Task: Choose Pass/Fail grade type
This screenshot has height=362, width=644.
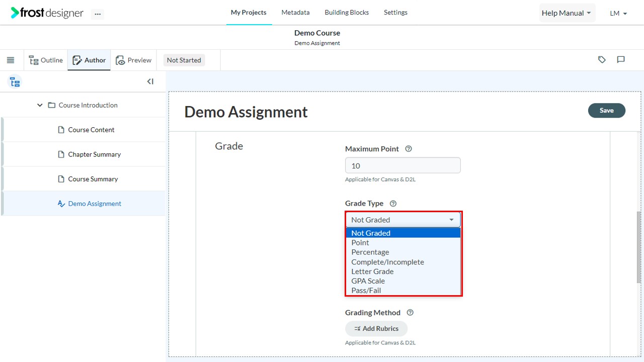Action: [403, 291]
